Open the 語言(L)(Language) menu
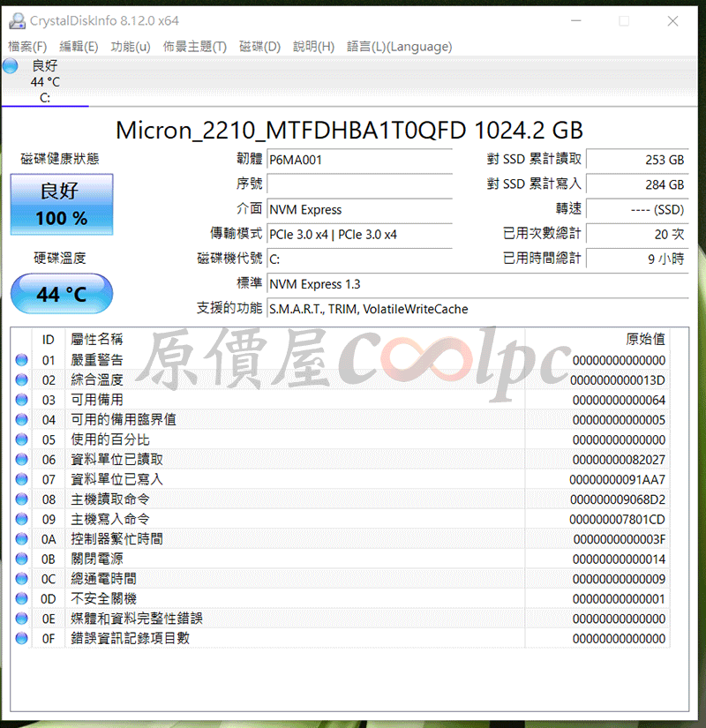 [400, 47]
